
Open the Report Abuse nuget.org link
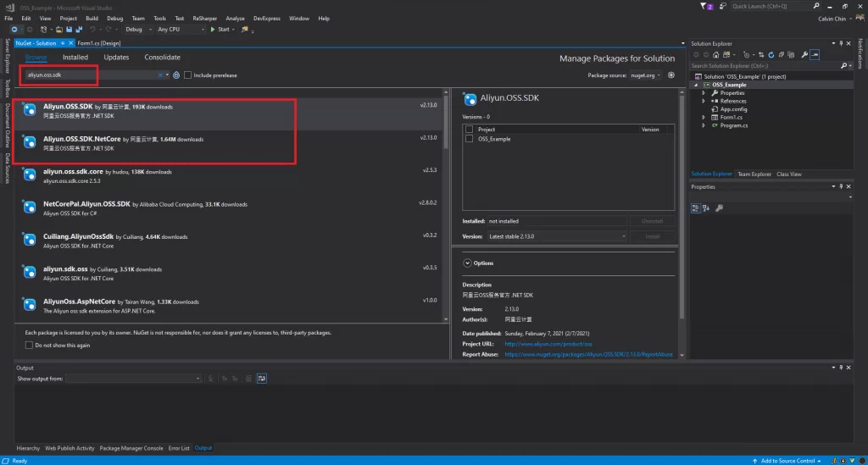588,354
